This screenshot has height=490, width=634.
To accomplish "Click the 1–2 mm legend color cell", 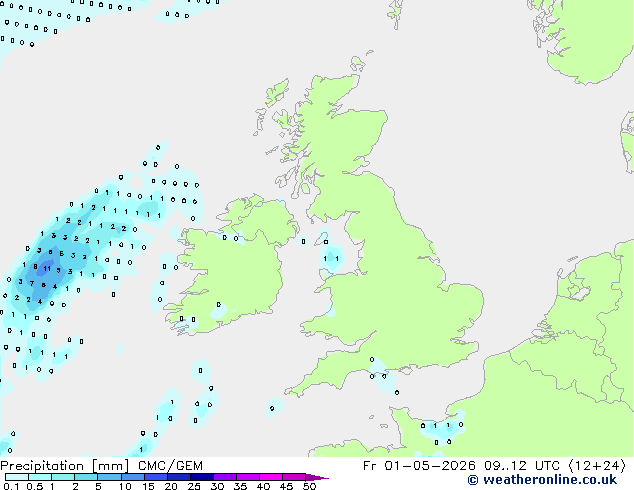I will click(63, 477).
